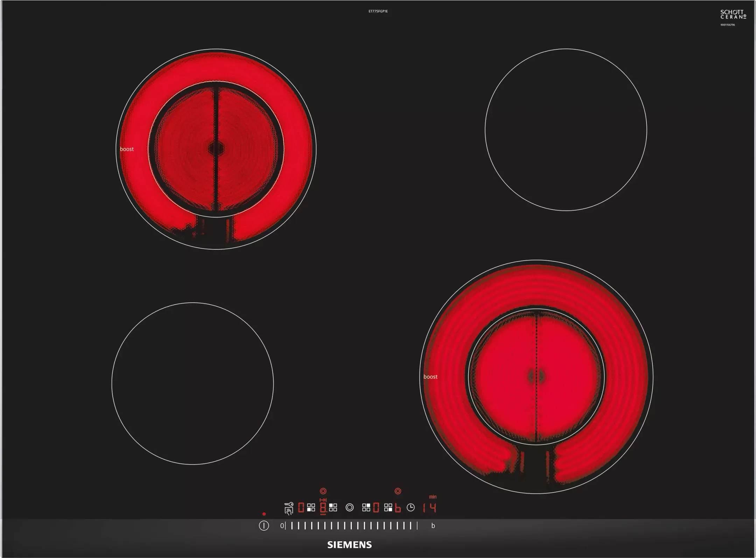Tap the clock timer icon
The width and height of the screenshot is (756, 558).
coord(411,508)
